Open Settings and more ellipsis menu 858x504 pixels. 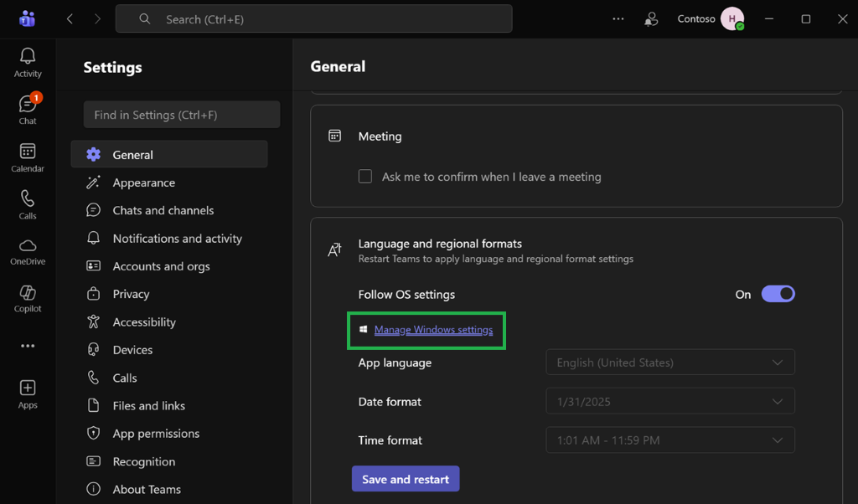[x=618, y=19]
